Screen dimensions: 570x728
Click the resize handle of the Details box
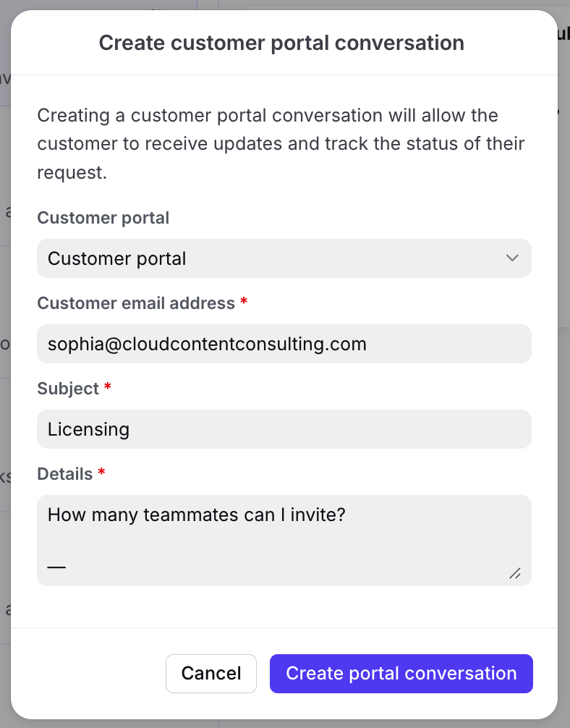[515, 573]
